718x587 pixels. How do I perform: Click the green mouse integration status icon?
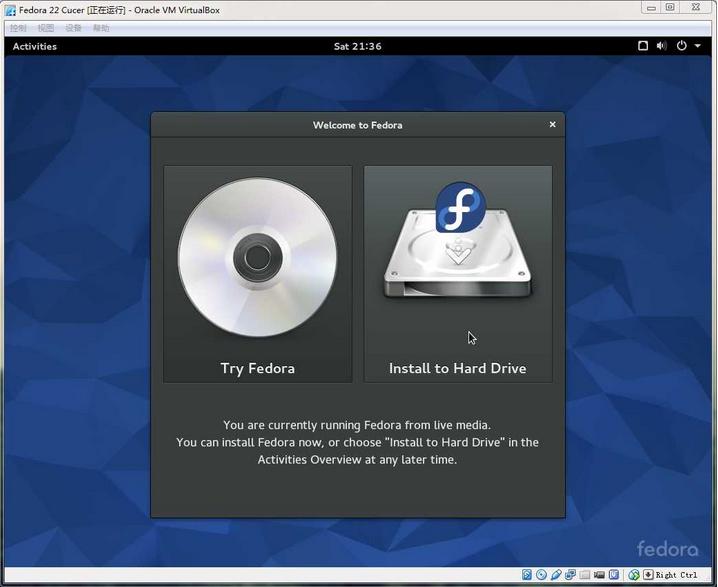pyautogui.click(x=634, y=575)
